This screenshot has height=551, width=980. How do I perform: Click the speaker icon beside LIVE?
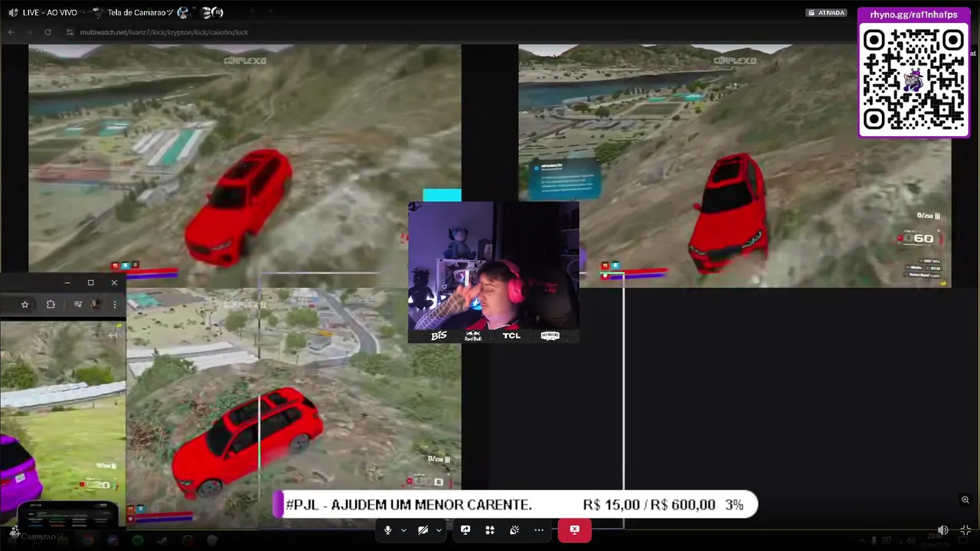[x=13, y=12]
